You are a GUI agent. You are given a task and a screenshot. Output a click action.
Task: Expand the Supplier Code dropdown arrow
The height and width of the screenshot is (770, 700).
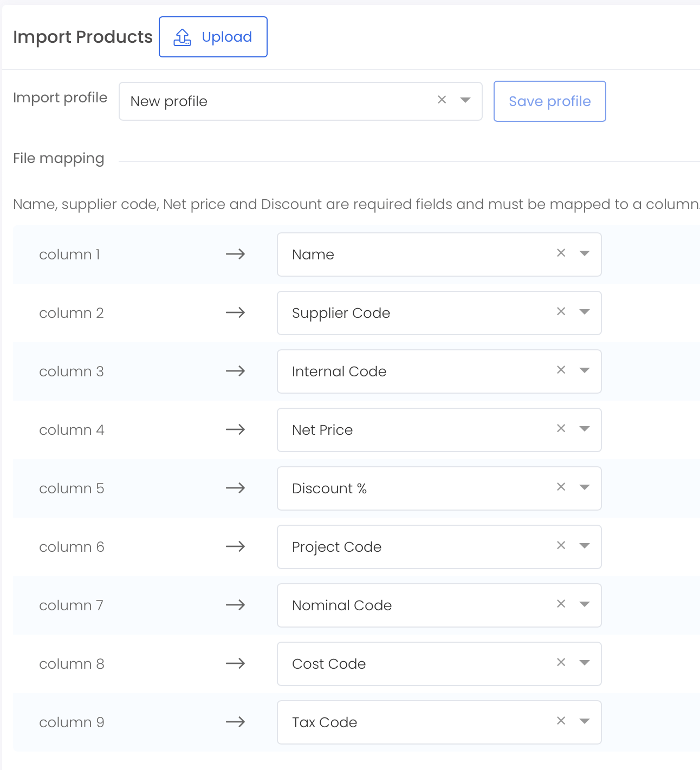tap(584, 311)
